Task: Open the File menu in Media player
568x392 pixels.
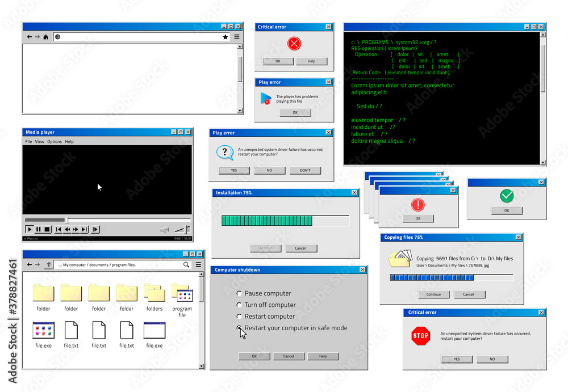Action: 28,141
